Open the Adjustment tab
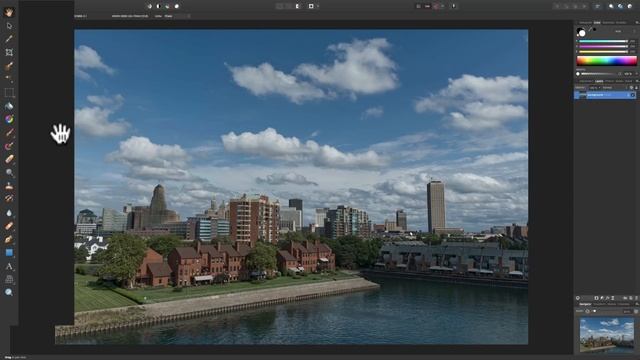This screenshot has width=640, height=360. [x=585, y=81]
